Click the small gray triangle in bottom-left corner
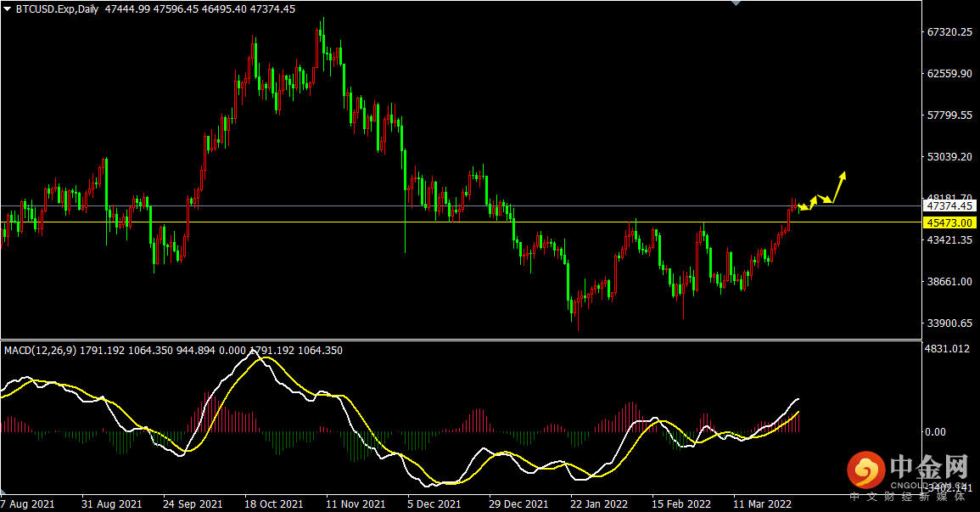This screenshot has width=980, height=512. (3, 490)
